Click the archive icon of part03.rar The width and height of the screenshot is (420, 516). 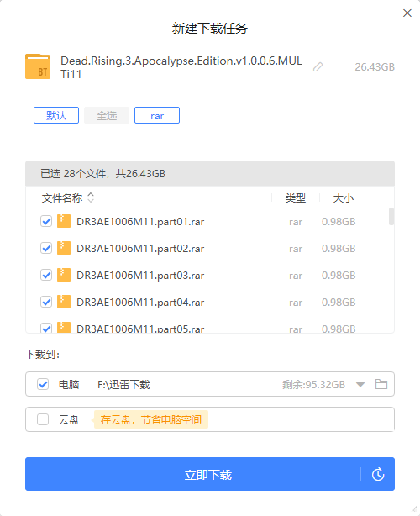tap(64, 275)
